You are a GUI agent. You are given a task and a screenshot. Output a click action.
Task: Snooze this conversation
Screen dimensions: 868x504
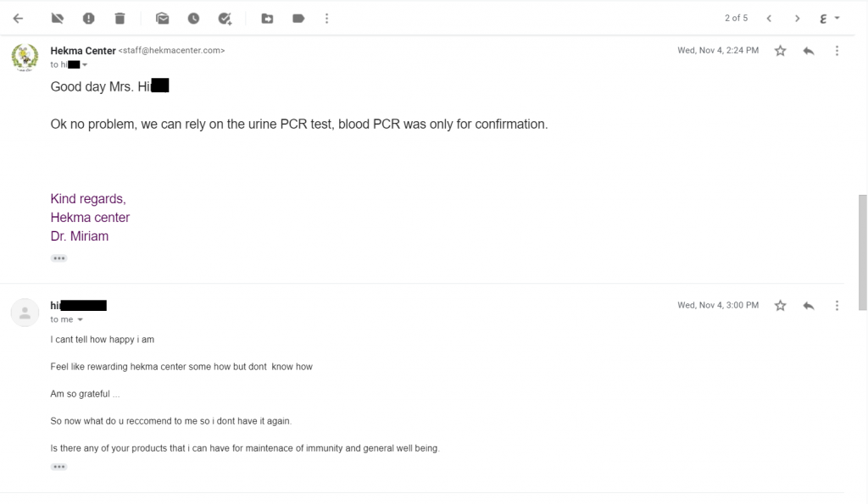[x=194, y=18]
